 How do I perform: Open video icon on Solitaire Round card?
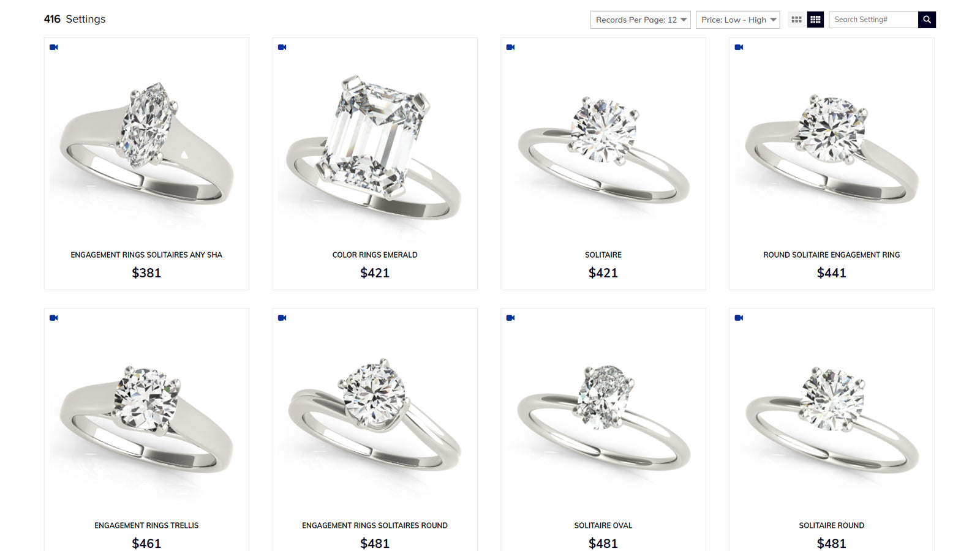click(x=739, y=318)
